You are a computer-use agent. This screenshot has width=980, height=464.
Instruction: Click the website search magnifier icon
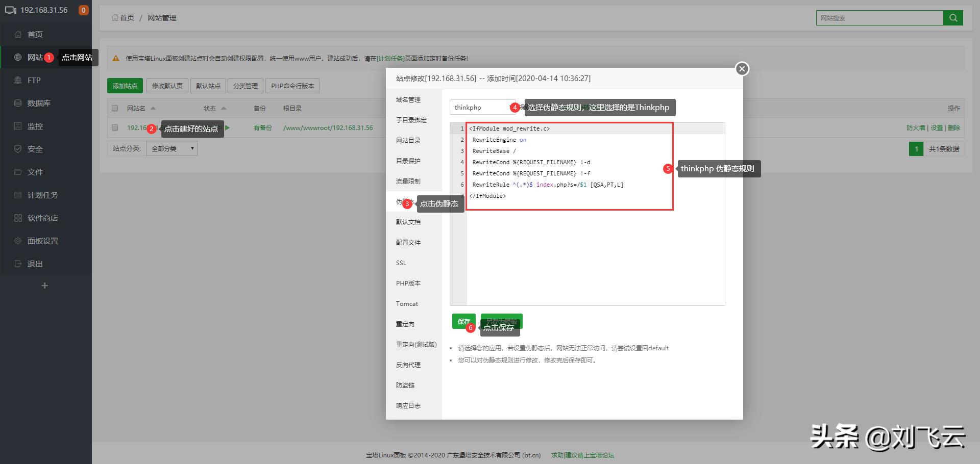click(x=952, y=17)
